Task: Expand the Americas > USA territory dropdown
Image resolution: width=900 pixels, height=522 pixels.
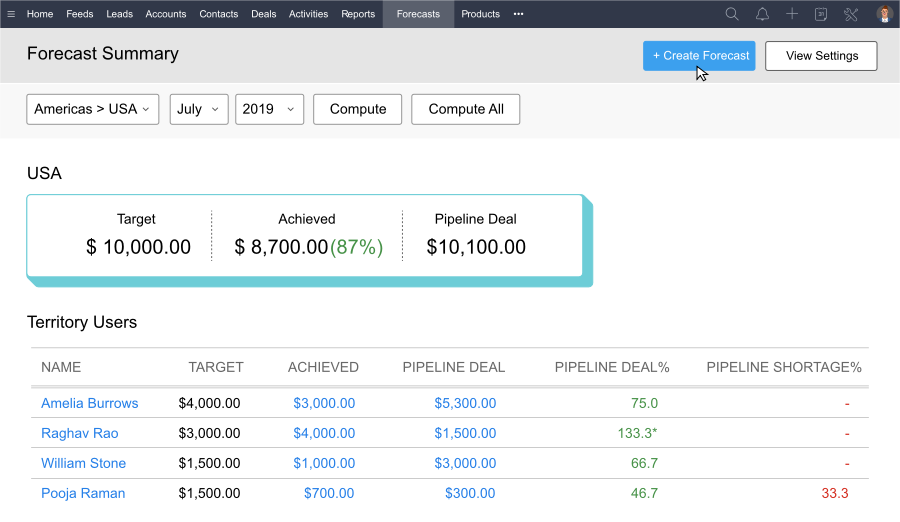Action: point(92,109)
